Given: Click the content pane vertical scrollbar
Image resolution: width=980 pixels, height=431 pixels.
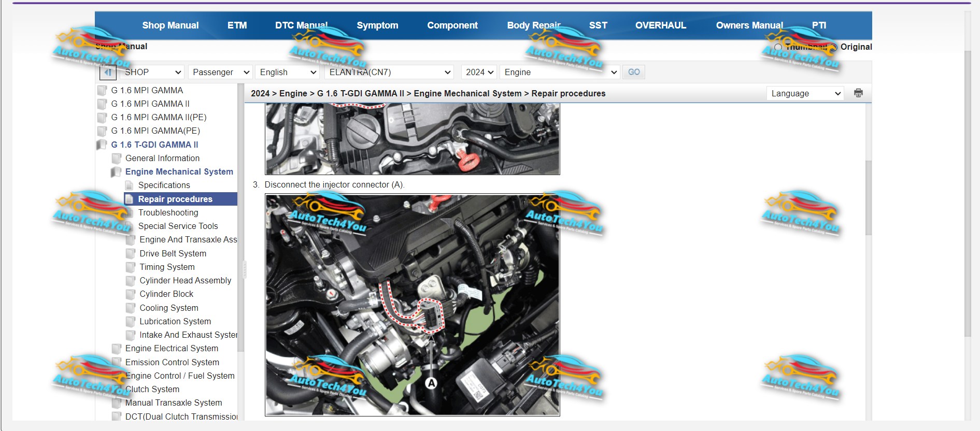Looking at the screenshot, I should (869, 198).
